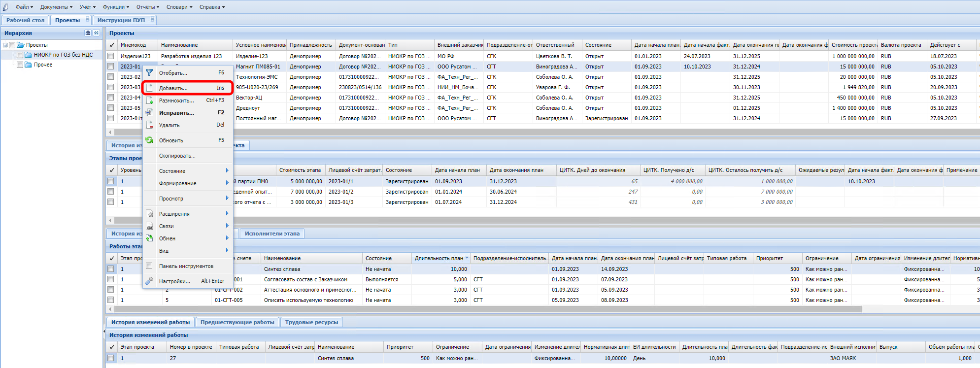Open the Трудовые ресурсы tab
Image resolution: width=980 pixels, height=368 pixels.
pyautogui.click(x=311, y=322)
